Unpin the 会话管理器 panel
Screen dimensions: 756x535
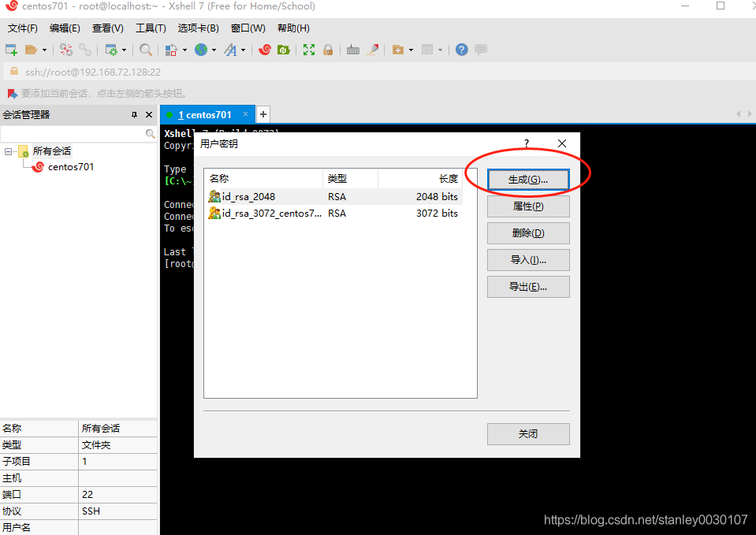click(134, 114)
